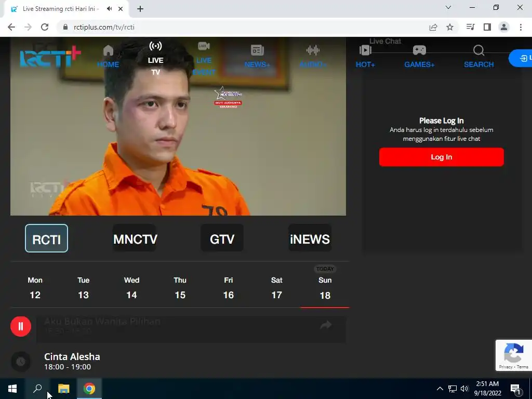
Task: Go to NEWS+ section
Action: pos(257,56)
